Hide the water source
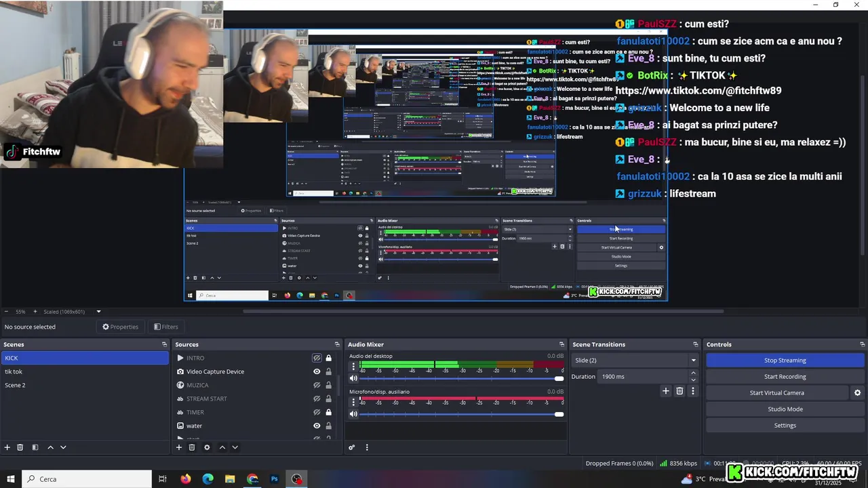The width and height of the screenshot is (868, 488). 317,426
